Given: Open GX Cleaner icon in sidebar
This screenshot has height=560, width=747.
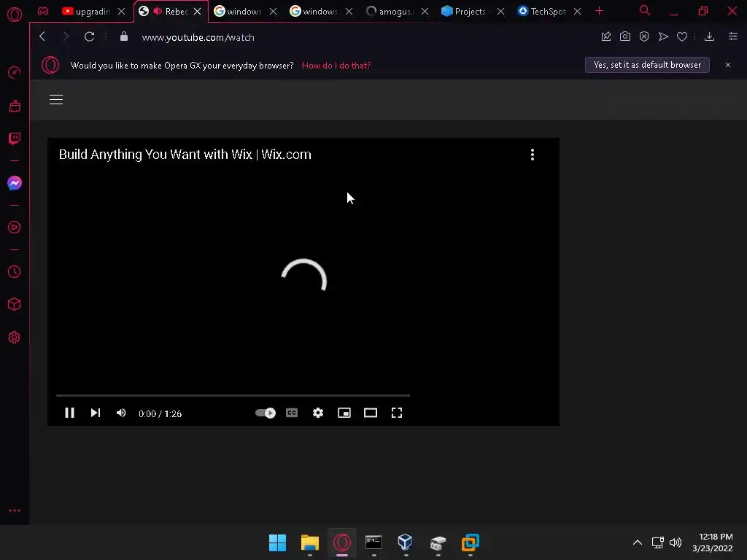Looking at the screenshot, I should 15,106.
